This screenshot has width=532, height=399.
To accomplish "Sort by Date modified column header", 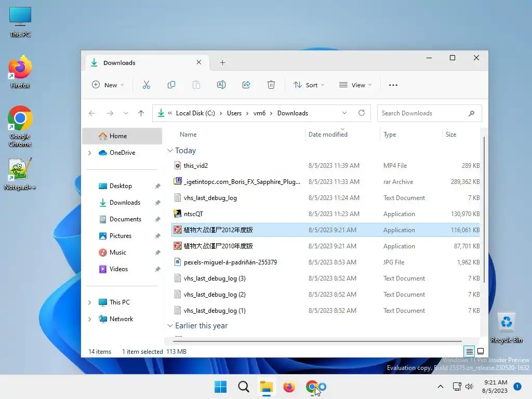I will pos(328,135).
